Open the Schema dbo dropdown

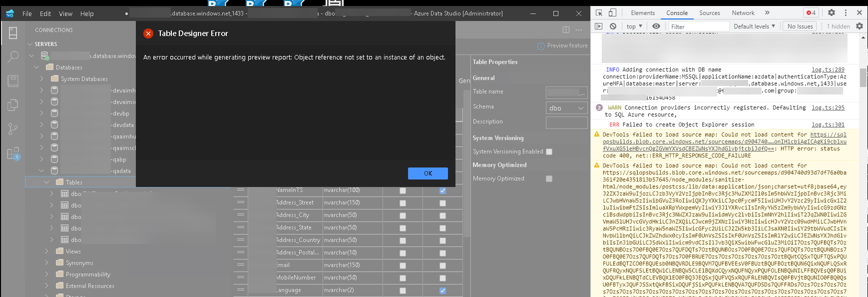click(x=566, y=108)
